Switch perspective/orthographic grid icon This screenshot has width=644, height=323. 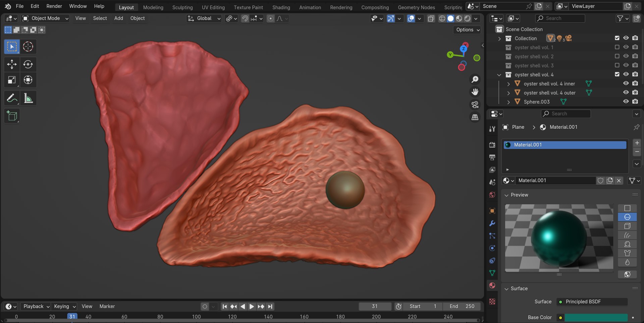pos(475,117)
